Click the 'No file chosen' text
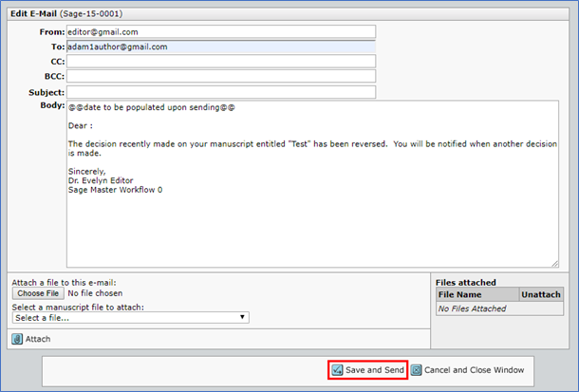 click(95, 294)
